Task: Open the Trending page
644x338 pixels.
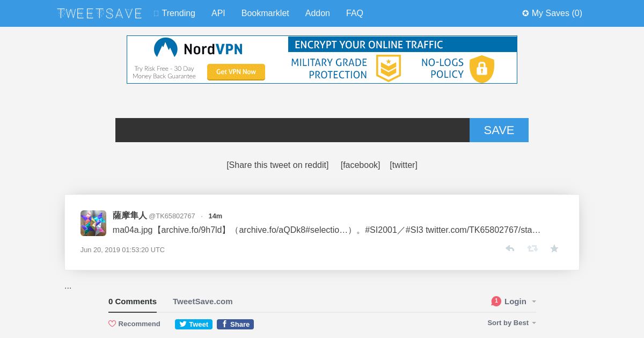Action: pyautogui.click(x=174, y=13)
